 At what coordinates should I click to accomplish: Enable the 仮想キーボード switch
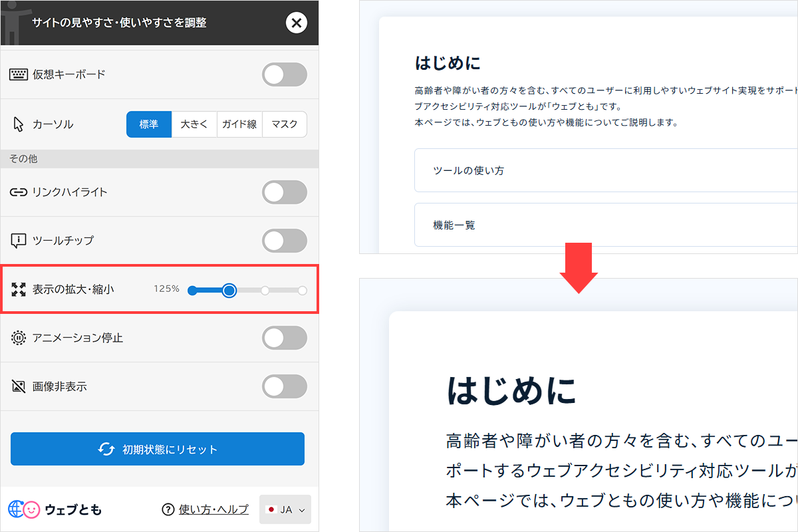click(x=285, y=74)
